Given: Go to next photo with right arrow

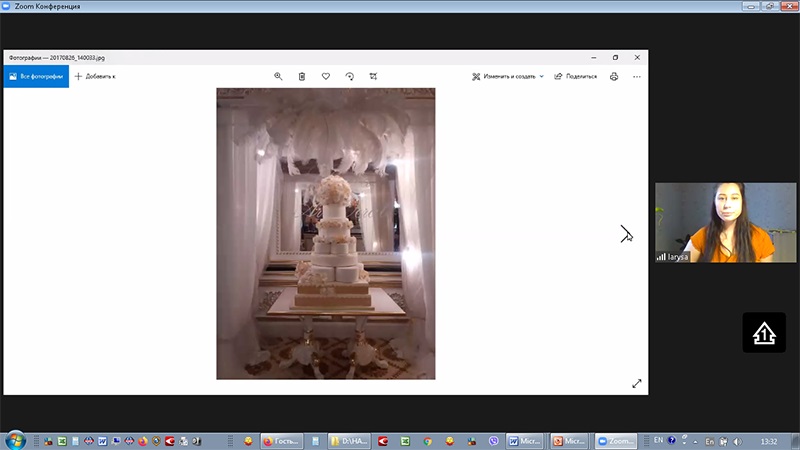Looking at the screenshot, I should click(x=626, y=234).
